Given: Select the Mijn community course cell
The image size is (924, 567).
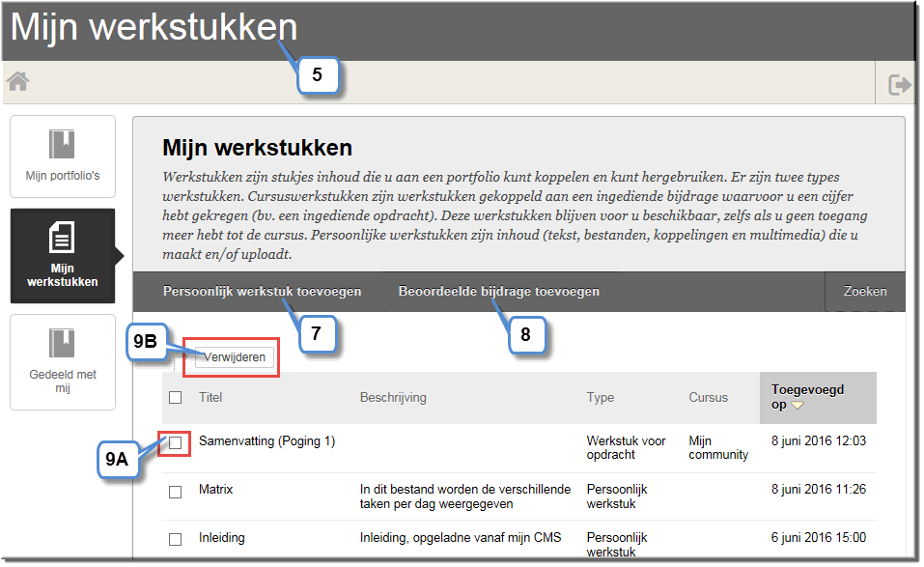Looking at the screenshot, I should pyautogui.click(x=718, y=448).
